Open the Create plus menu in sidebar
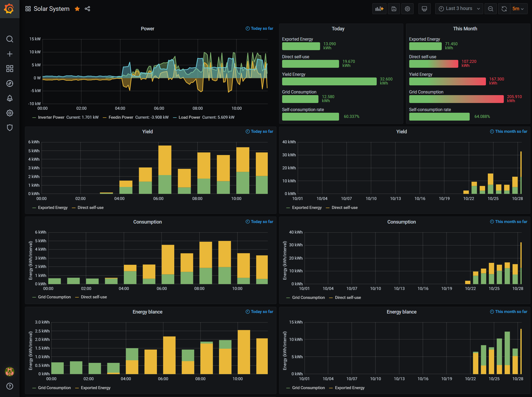 [x=10, y=54]
